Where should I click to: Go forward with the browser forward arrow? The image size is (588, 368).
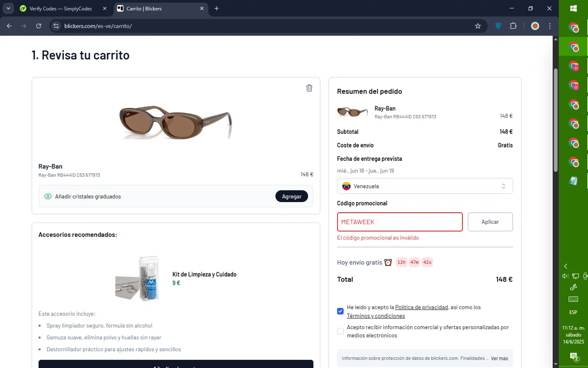(24, 26)
